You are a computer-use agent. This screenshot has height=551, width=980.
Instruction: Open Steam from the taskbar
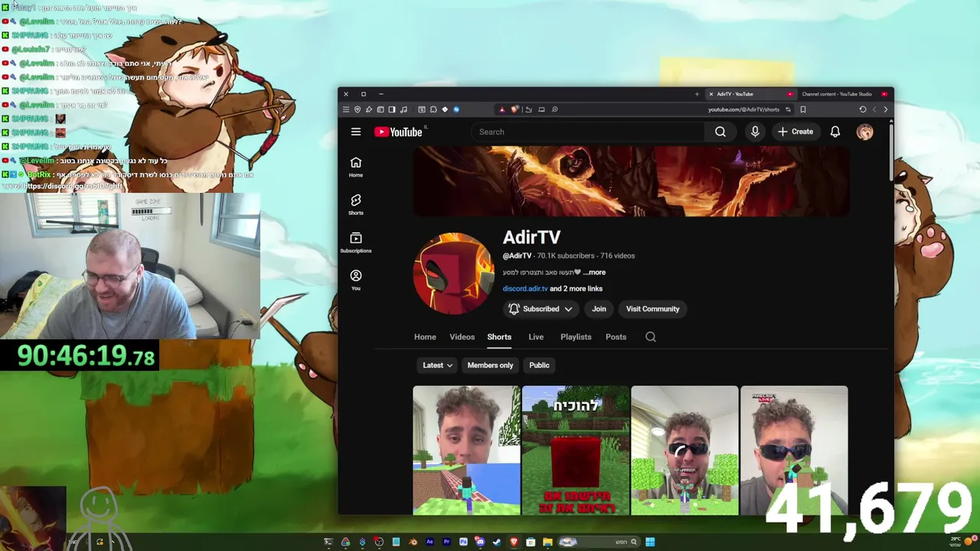point(497,542)
